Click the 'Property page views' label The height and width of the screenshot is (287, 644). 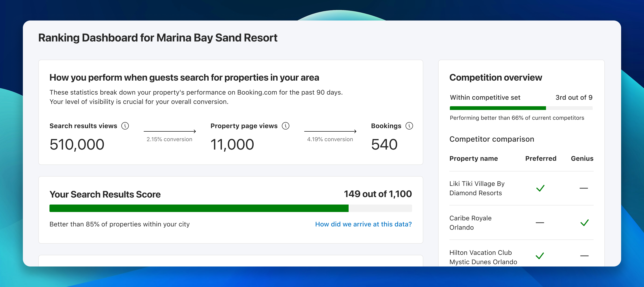(244, 126)
